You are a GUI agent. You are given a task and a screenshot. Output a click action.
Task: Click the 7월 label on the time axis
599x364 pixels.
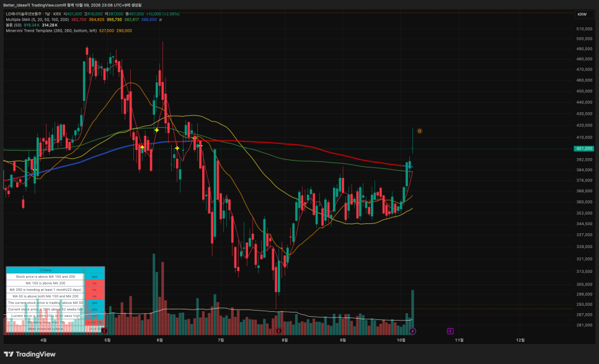coord(220,340)
